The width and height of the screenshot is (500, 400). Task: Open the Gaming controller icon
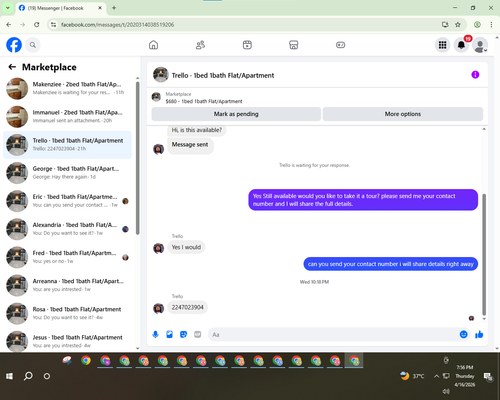click(x=340, y=45)
